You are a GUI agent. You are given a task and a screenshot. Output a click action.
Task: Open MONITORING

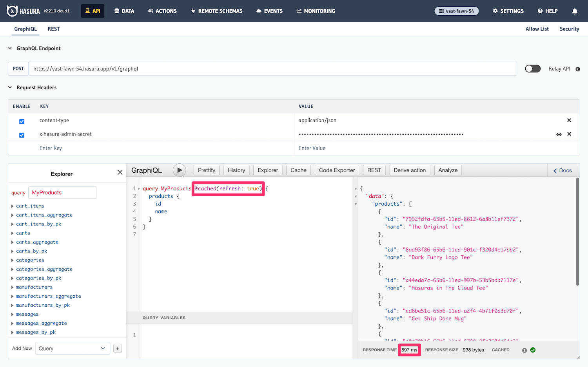[316, 11]
